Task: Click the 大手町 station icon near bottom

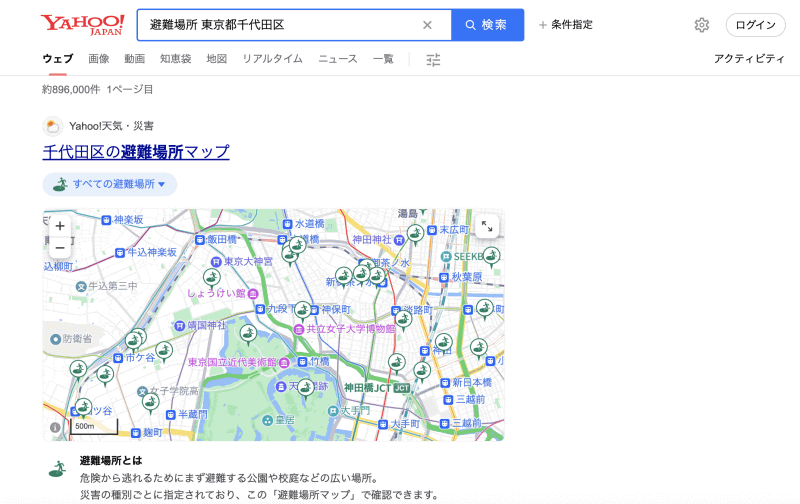Action: coord(383,424)
